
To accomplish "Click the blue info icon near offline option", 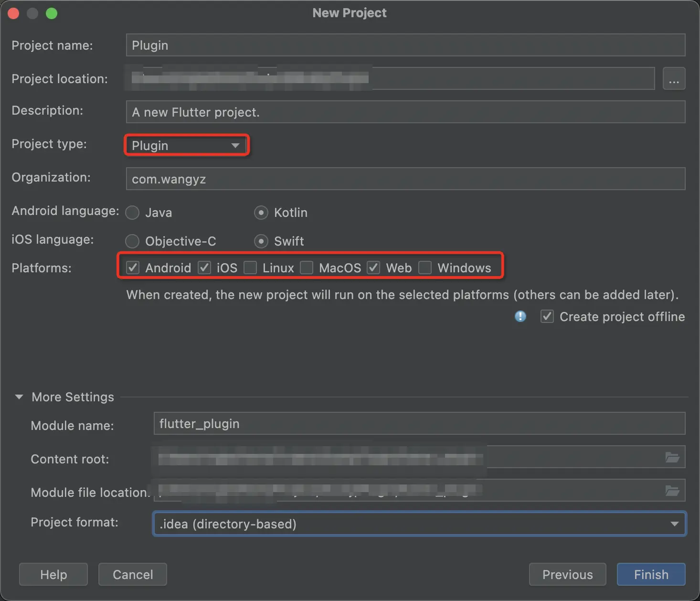I will 520,316.
